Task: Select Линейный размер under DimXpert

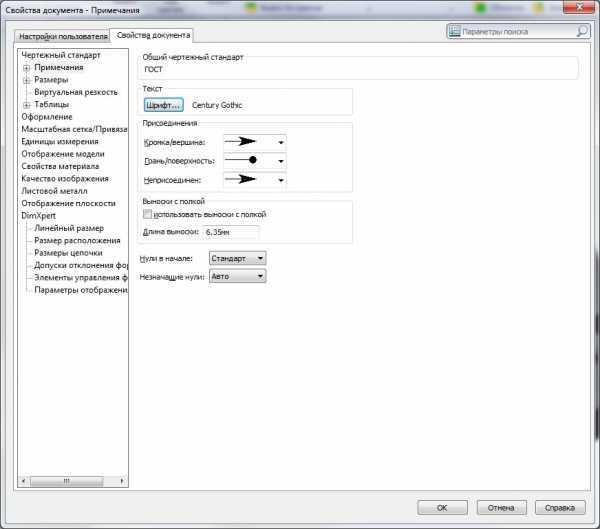Action: [69, 228]
